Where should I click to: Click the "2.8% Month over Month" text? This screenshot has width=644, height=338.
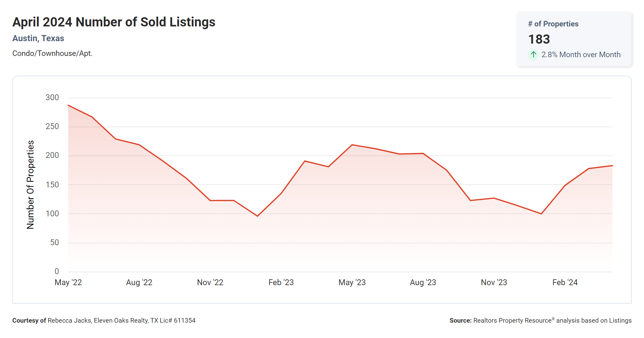click(581, 55)
